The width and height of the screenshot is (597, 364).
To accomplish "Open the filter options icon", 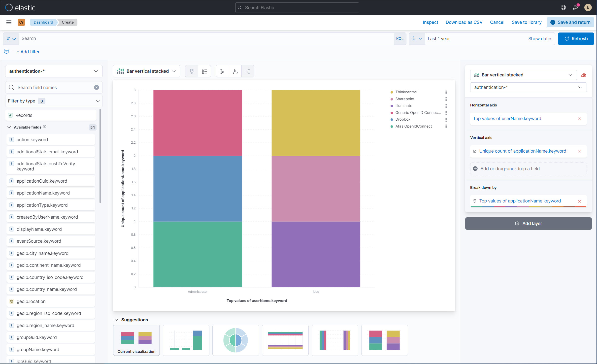I will pos(6,51).
